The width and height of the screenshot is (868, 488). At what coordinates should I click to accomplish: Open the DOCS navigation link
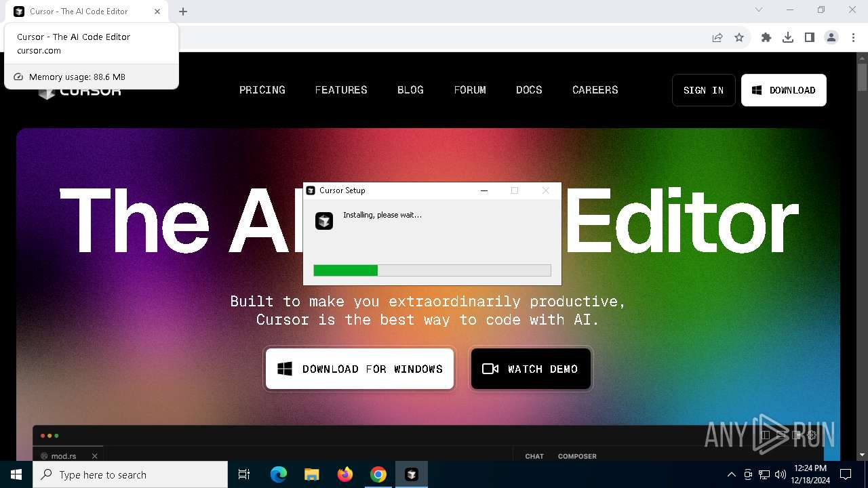pos(529,90)
